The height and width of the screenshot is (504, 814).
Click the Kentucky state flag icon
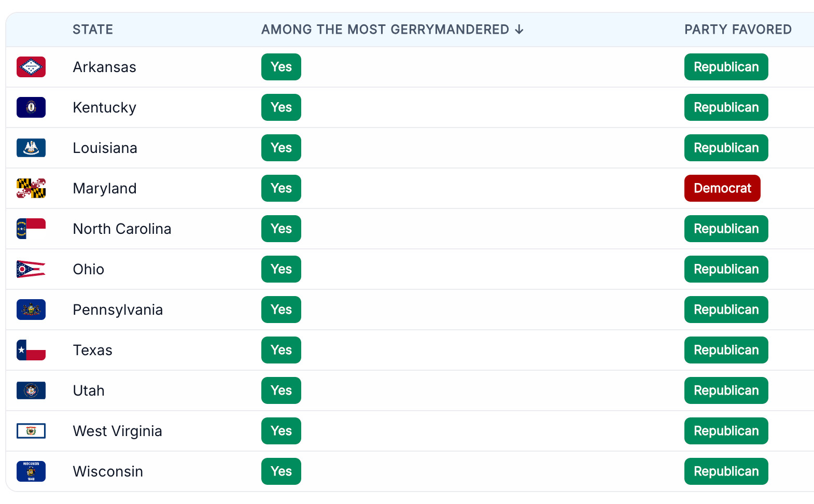31,107
